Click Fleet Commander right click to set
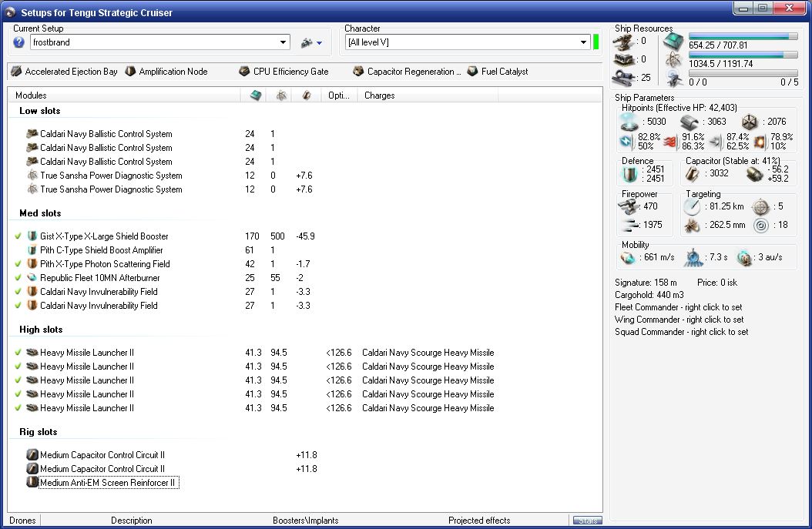 coord(679,307)
